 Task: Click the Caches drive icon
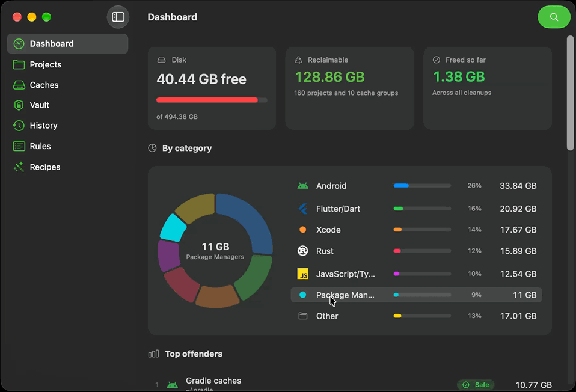coord(19,85)
